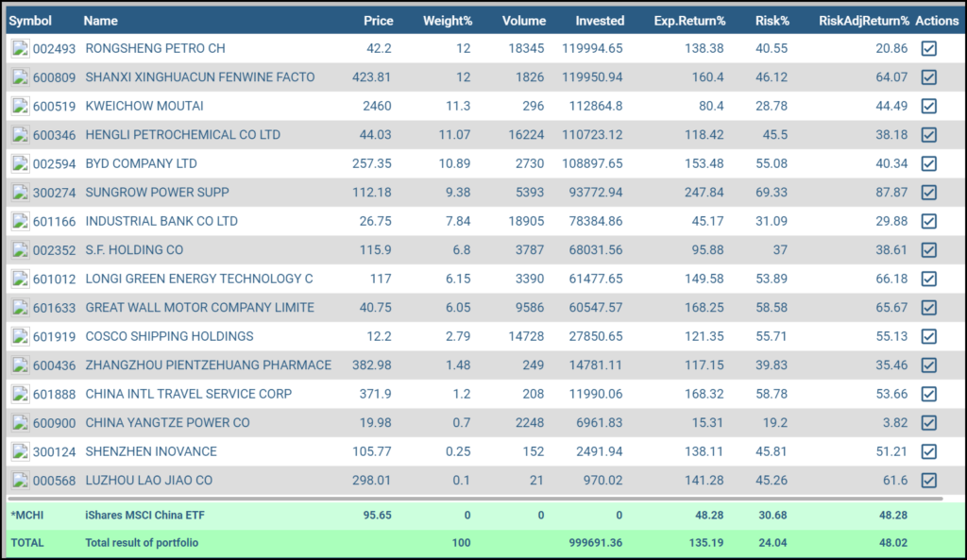
Task: Click the total invested value 999691.36
Action: click(595, 543)
